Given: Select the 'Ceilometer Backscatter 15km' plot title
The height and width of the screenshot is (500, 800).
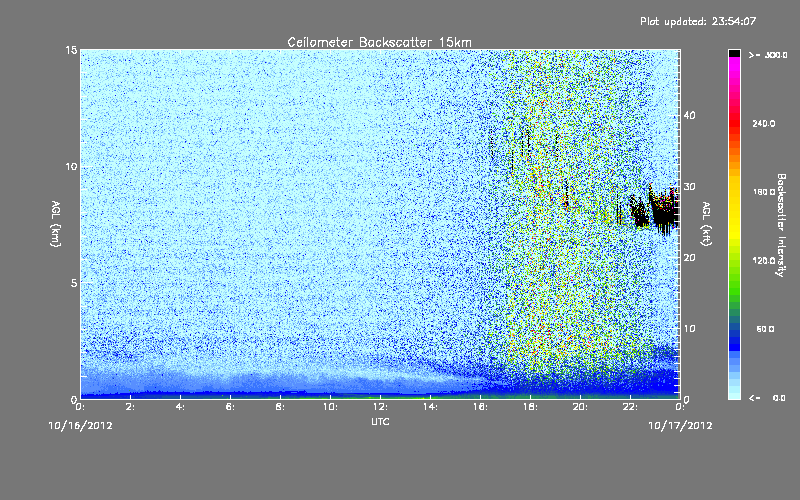Looking at the screenshot, I should tap(379, 42).
